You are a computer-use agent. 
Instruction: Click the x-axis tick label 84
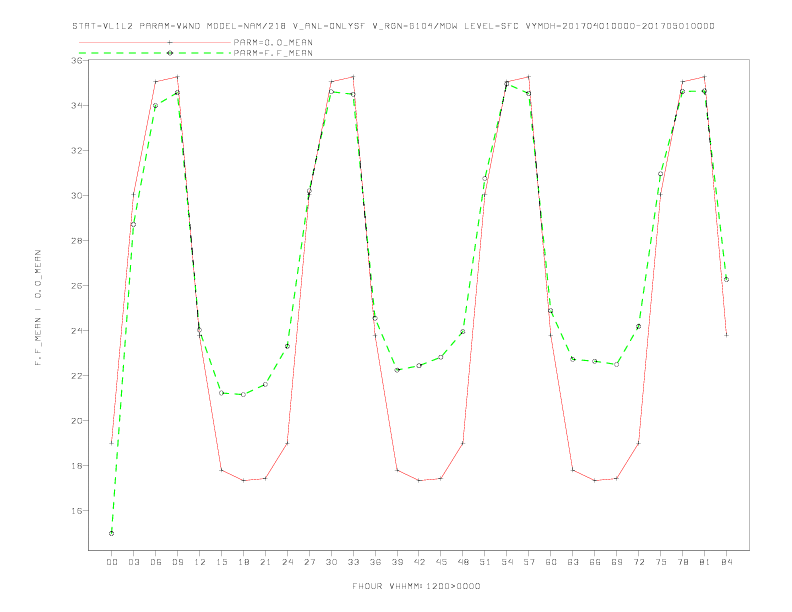726,562
